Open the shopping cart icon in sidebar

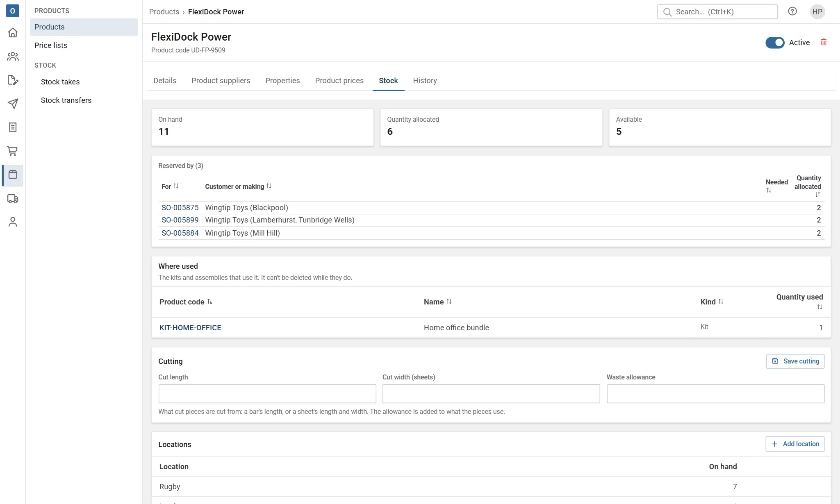pos(13,151)
